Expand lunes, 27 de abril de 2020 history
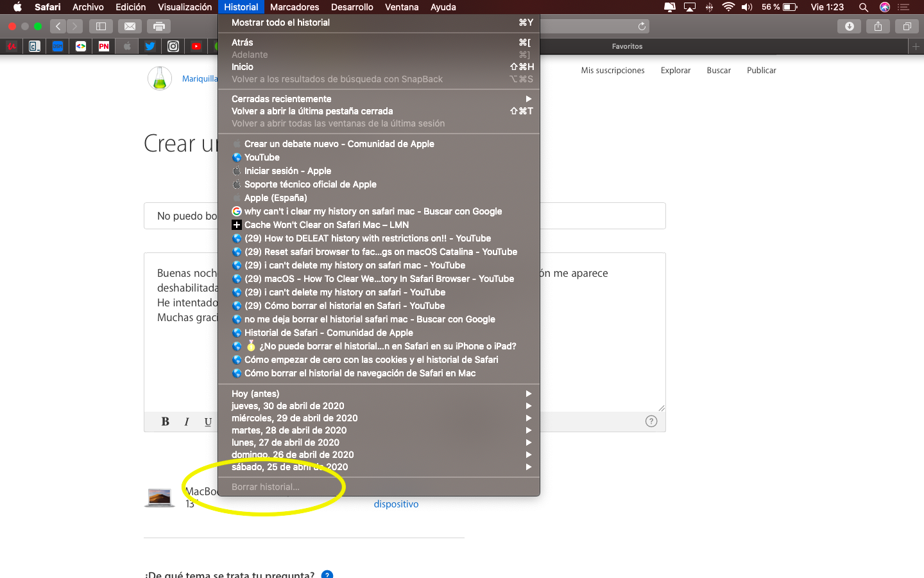The width and height of the screenshot is (924, 578). tap(379, 442)
